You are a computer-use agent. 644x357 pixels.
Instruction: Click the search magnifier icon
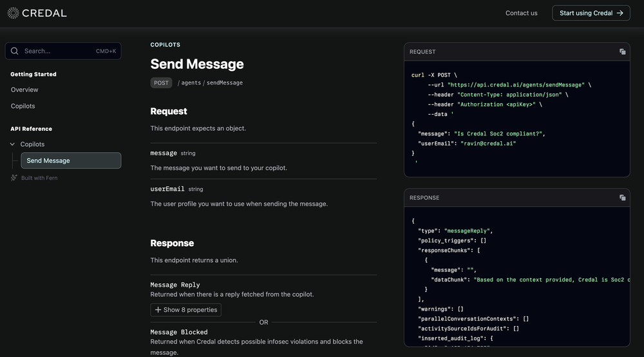point(15,51)
